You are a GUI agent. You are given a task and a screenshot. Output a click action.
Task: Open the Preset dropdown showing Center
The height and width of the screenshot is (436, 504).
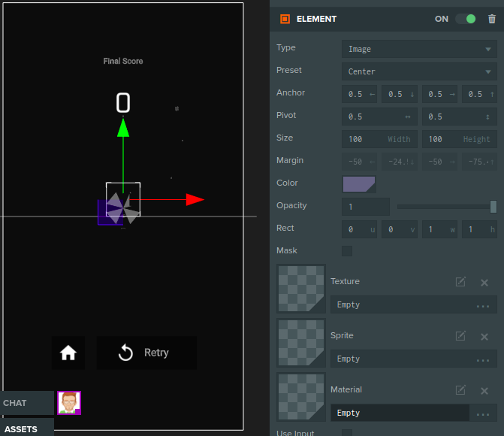tap(418, 71)
